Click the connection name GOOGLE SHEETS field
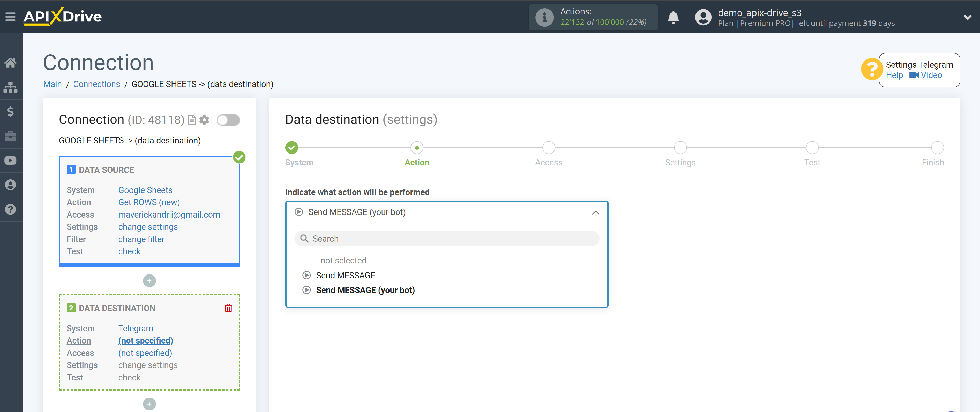This screenshot has width=980, height=412. (149, 141)
